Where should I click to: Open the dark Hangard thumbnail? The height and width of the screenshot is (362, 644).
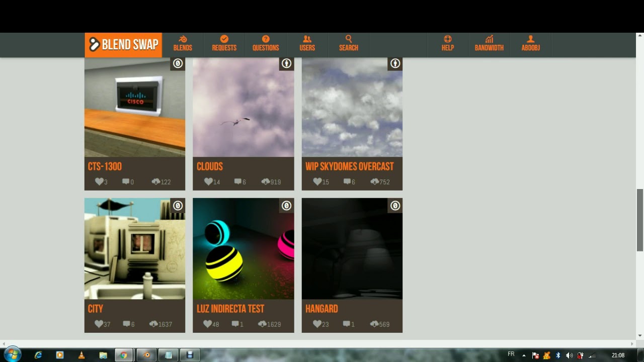[x=352, y=249]
